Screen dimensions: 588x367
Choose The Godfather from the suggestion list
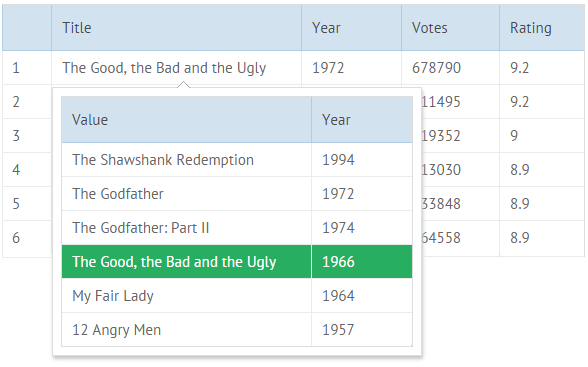coord(237,194)
